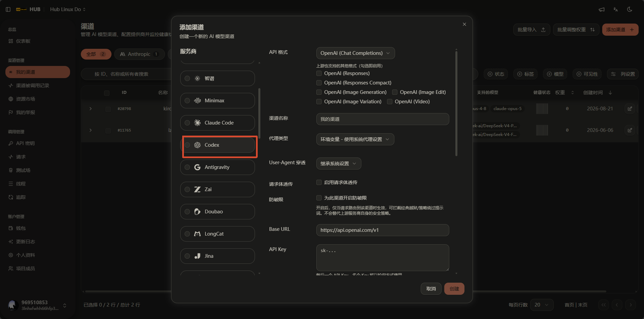Click the 取消 button
This screenshot has width=644, height=319.
(x=431, y=289)
